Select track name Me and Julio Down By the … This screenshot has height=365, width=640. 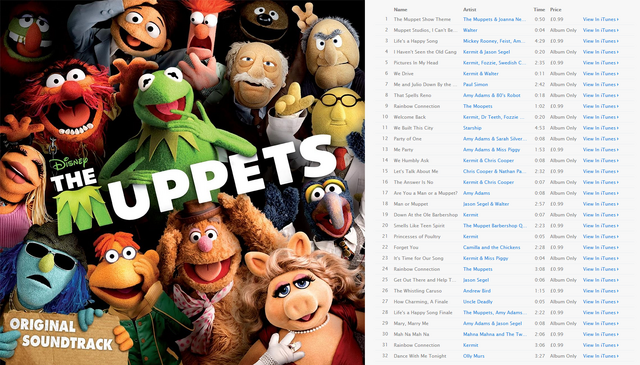tap(425, 85)
